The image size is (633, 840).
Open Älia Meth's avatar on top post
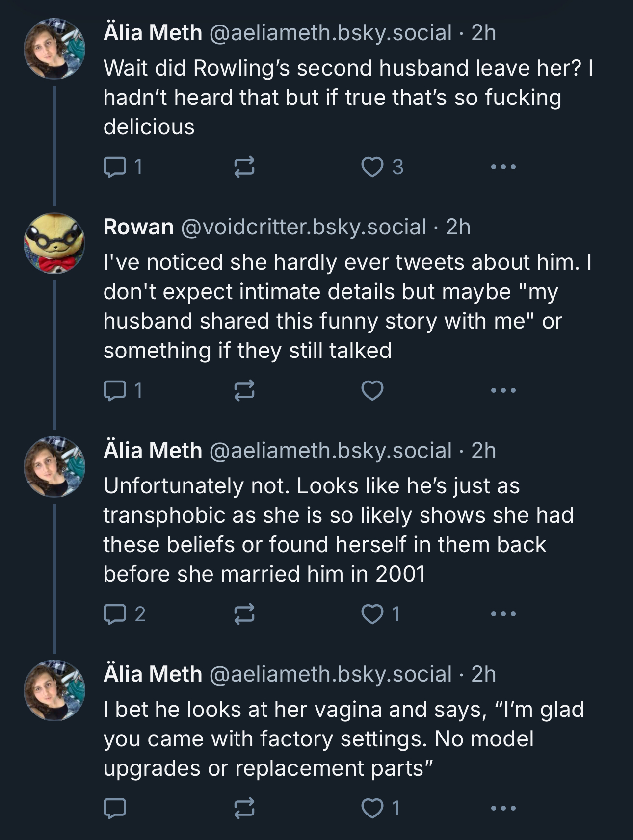[x=54, y=49]
